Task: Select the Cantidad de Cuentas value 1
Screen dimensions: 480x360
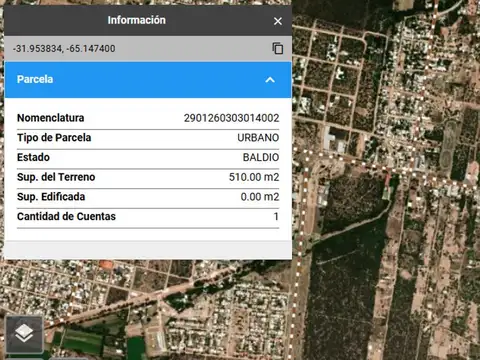Action: pos(276,216)
